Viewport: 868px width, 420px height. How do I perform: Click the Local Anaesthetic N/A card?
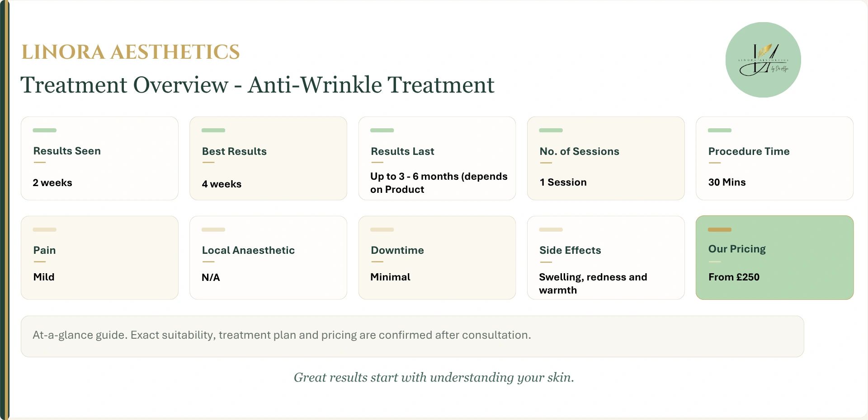click(x=268, y=257)
